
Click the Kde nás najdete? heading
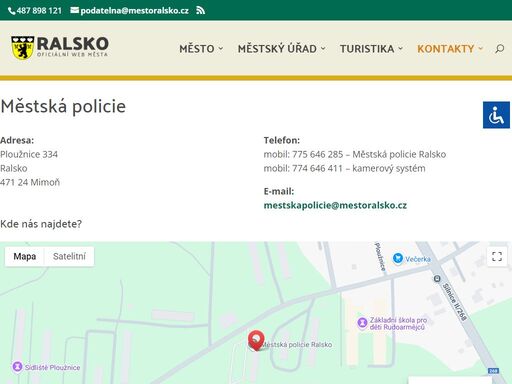(x=41, y=224)
